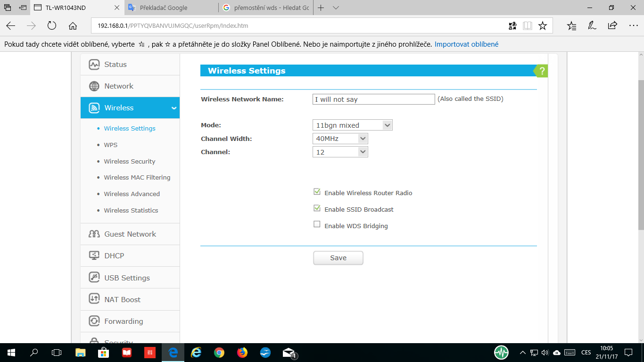The height and width of the screenshot is (362, 644).
Task: Go to the browser home page
Action: (x=73, y=26)
